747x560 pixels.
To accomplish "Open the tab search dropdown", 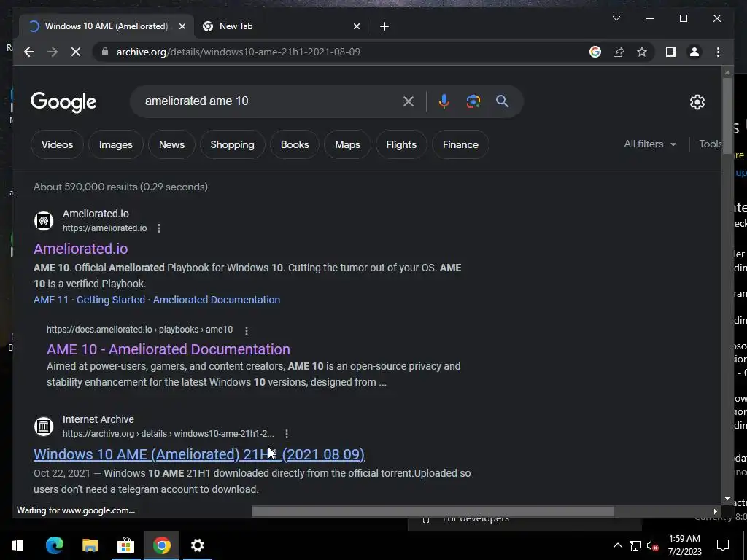I will [x=616, y=18].
